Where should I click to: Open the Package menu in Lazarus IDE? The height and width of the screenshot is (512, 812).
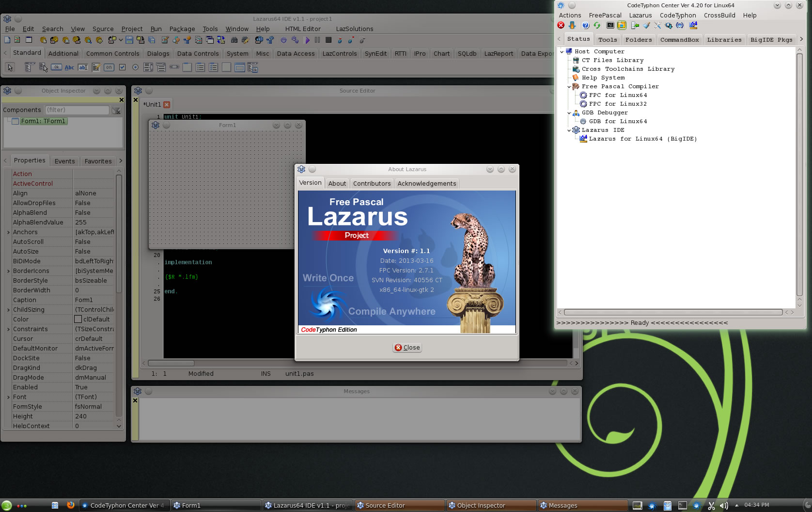tap(182, 29)
